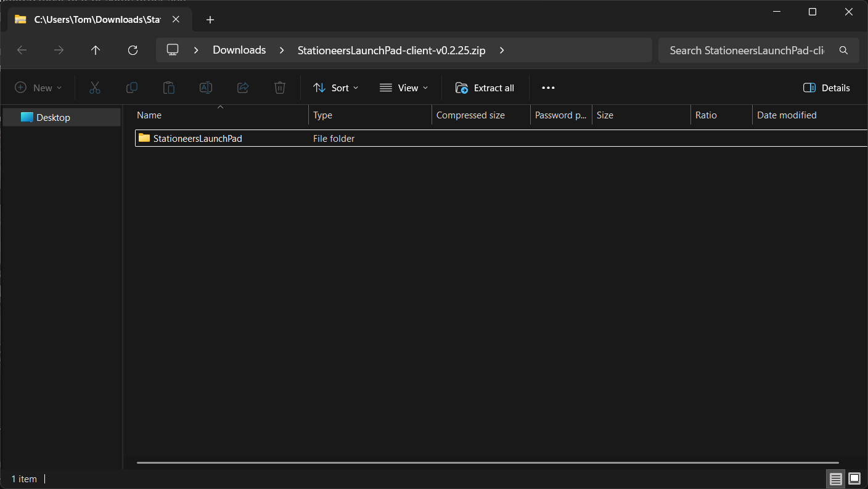
Task: Expand the chevron after Downloads breadcrumb
Action: click(282, 51)
